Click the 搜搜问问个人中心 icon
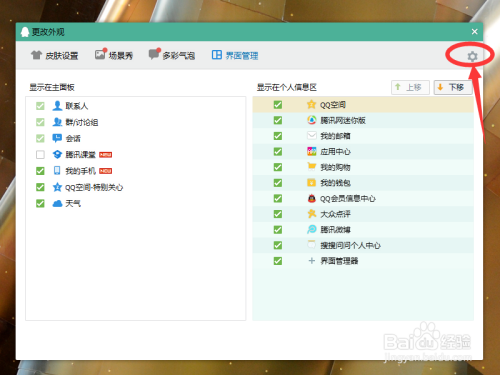The image size is (500, 375). (x=312, y=245)
